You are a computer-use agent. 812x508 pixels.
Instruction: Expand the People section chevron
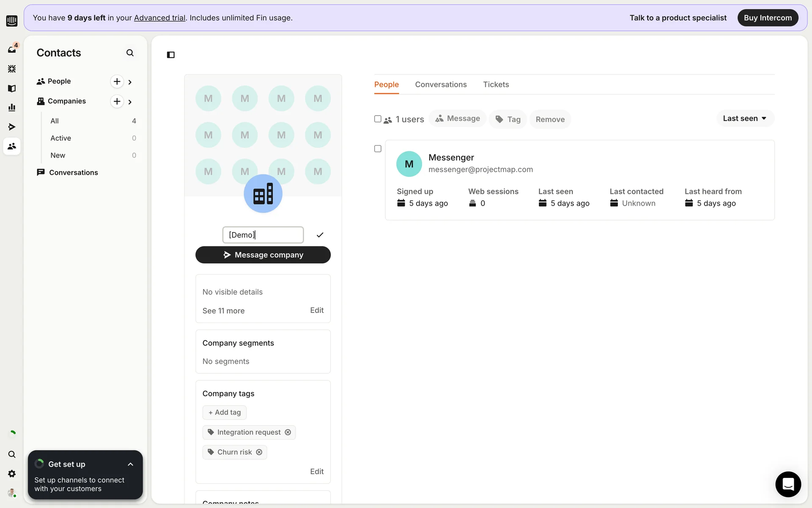(130, 82)
